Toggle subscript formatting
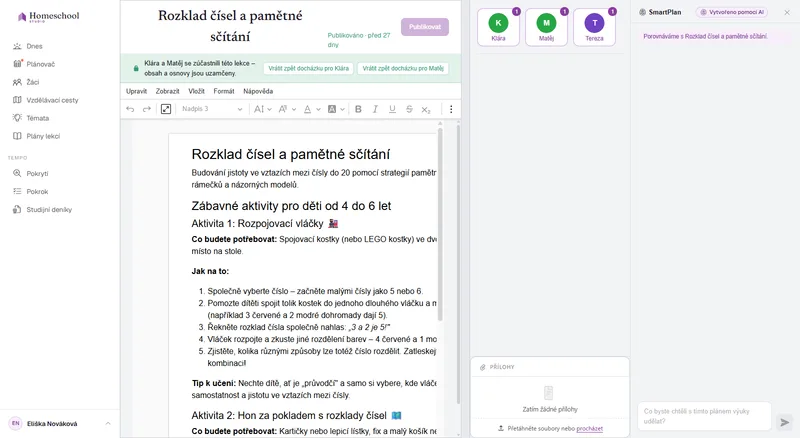This screenshot has height=438, width=800. (426, 109)
